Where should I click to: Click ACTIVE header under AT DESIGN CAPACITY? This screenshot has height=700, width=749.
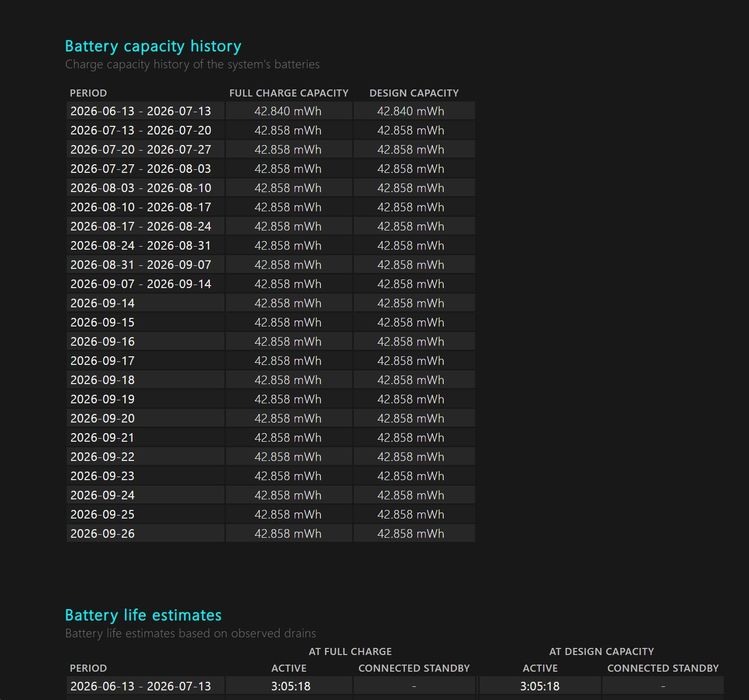point(540,668)
